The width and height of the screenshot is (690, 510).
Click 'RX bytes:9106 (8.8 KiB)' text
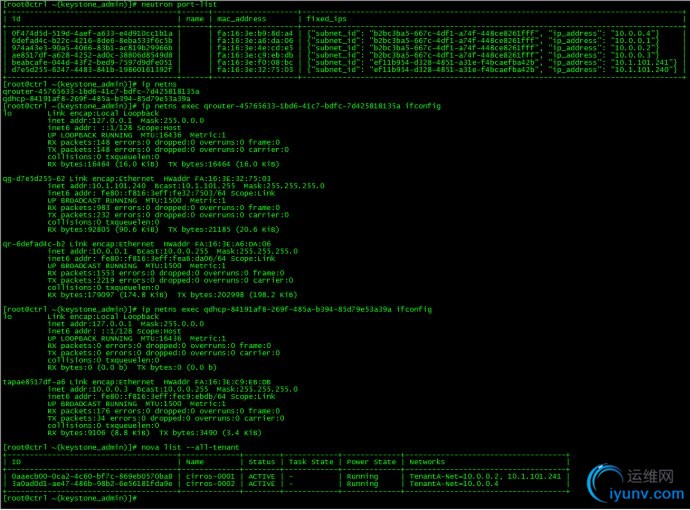[99, 433]
